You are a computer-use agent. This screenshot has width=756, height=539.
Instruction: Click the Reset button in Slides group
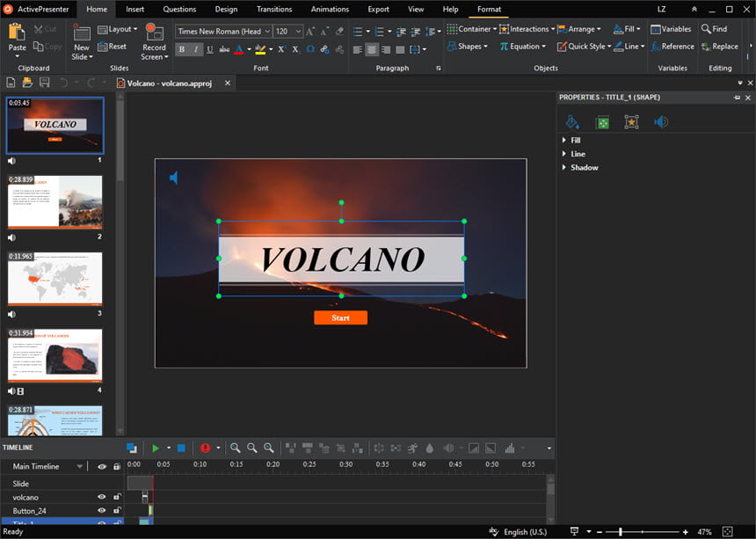112,47
